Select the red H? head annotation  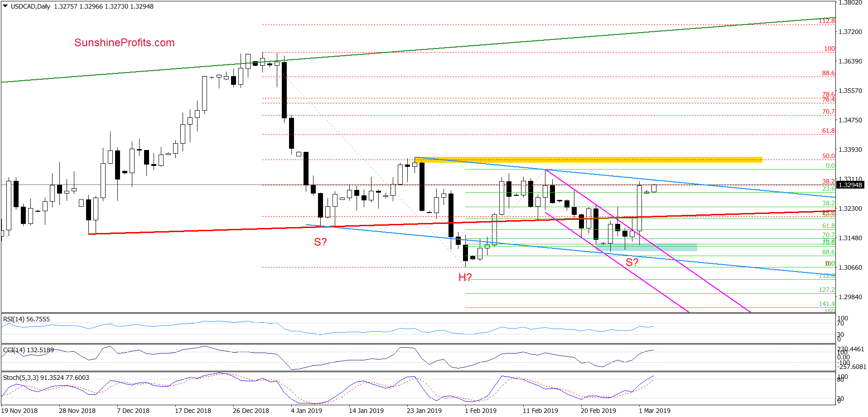[x=465, y=277]
